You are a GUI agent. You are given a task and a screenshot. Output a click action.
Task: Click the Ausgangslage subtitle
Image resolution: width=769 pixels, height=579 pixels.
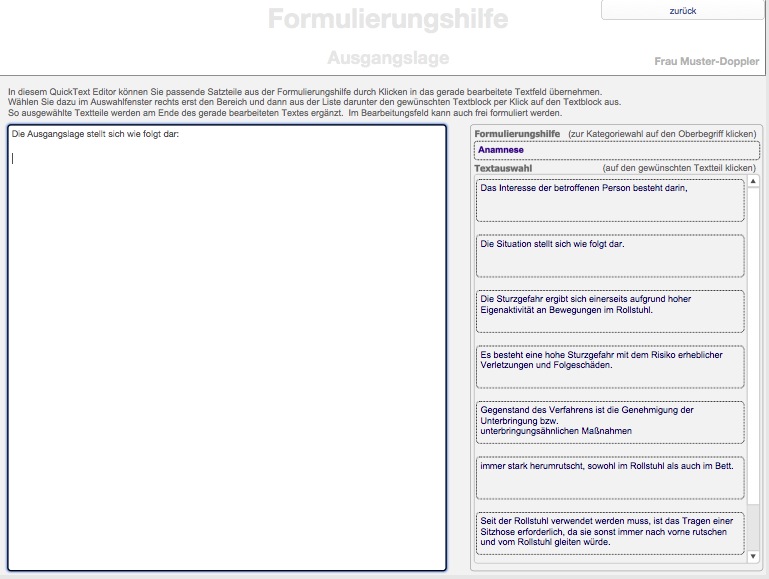click(x=388, y=58)
